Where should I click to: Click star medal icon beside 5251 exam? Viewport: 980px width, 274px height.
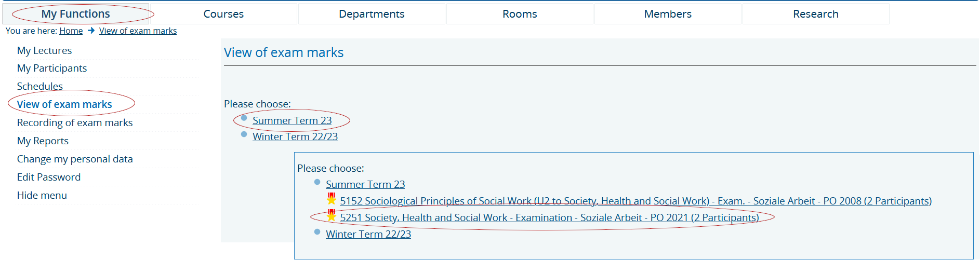click(331, 215)
